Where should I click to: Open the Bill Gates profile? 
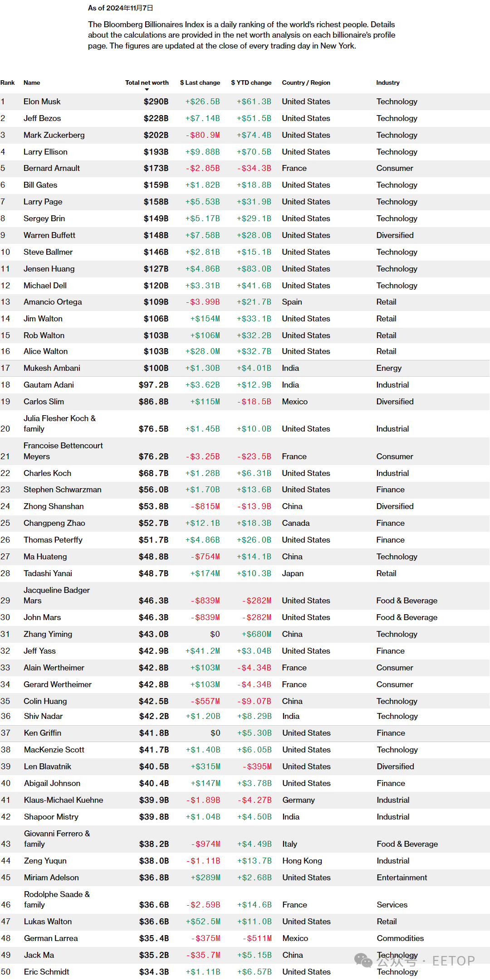coord(40,185)
